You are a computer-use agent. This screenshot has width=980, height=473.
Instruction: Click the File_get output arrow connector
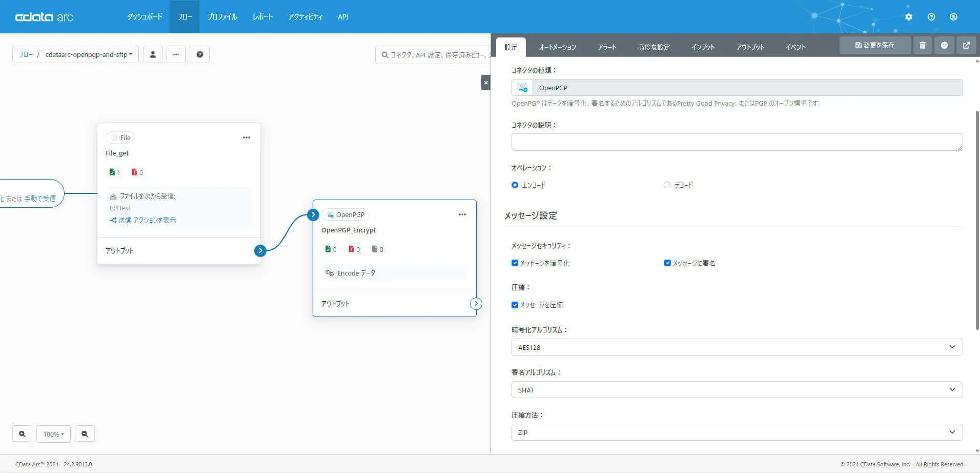pyautogui.click(x=260, y=250)
